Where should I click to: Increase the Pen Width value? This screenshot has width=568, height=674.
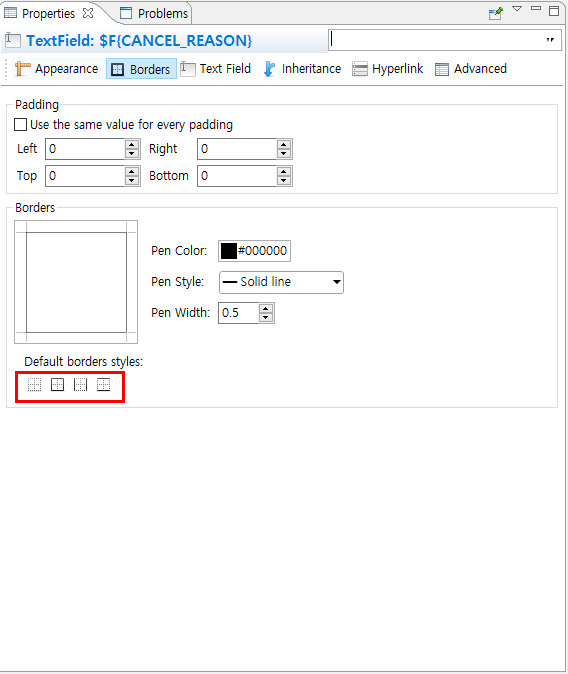point(266,308)
